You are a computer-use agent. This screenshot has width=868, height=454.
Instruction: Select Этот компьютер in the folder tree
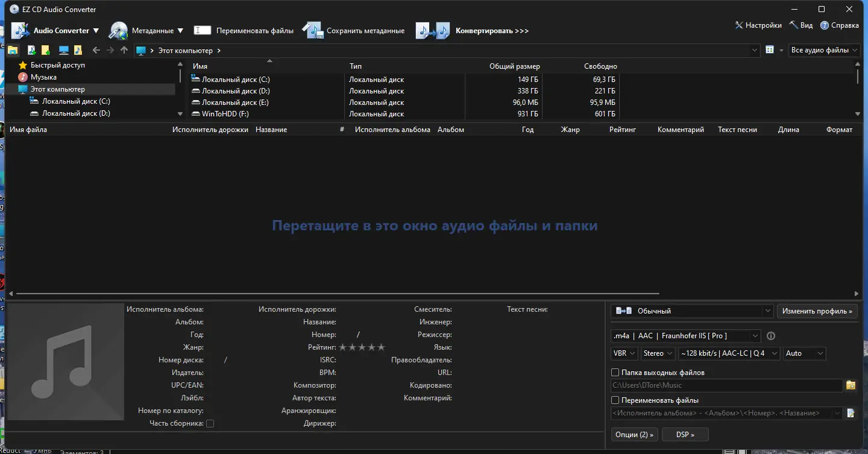58,89
